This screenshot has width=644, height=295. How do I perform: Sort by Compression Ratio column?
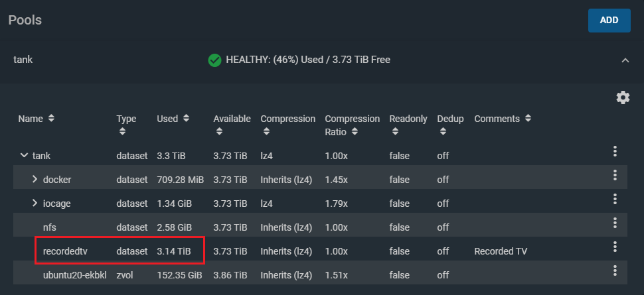coord(352,125)
